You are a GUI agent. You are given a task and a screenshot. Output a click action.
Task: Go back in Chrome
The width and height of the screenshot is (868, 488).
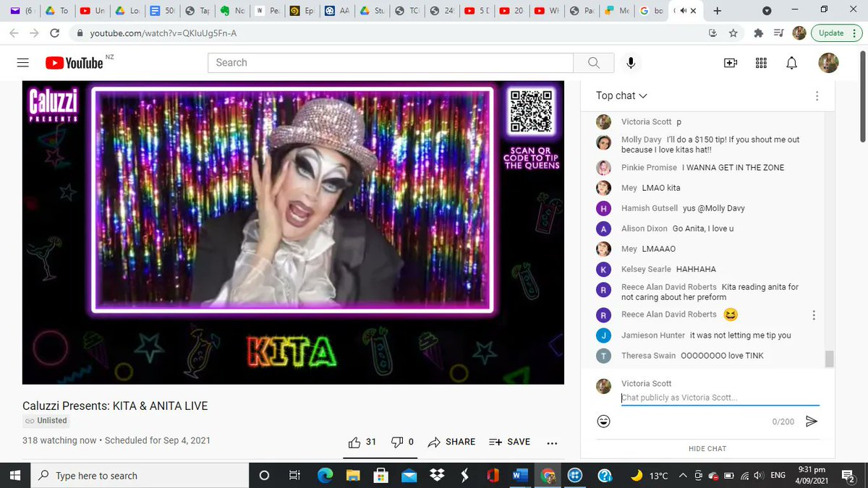coord(14,33)
